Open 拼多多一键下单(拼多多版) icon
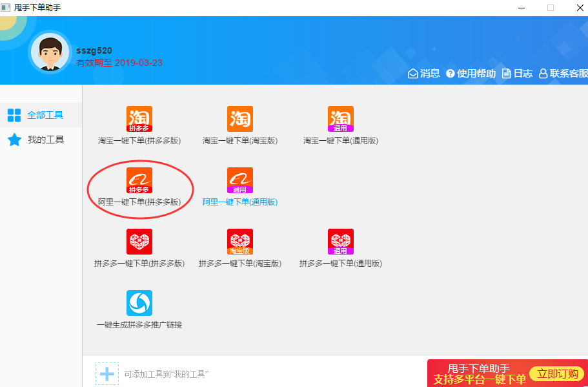This screenshot has height=387, width=588. tap(139, 242)
